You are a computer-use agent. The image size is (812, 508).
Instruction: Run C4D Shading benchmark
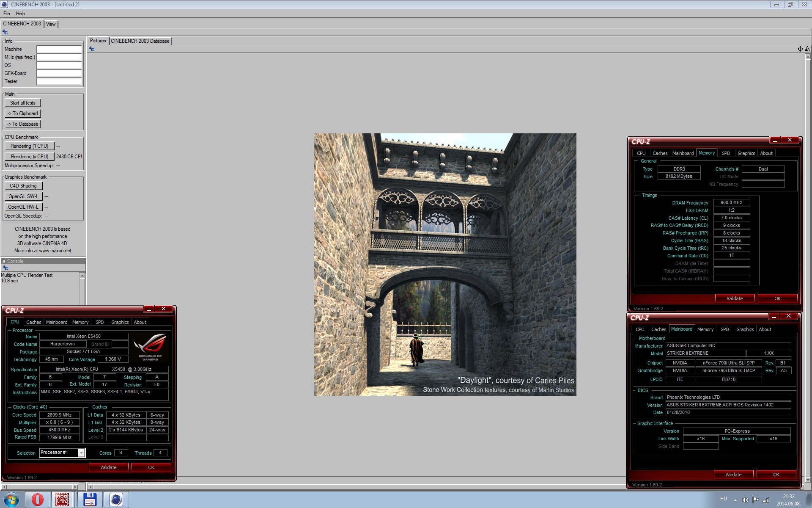23,186
